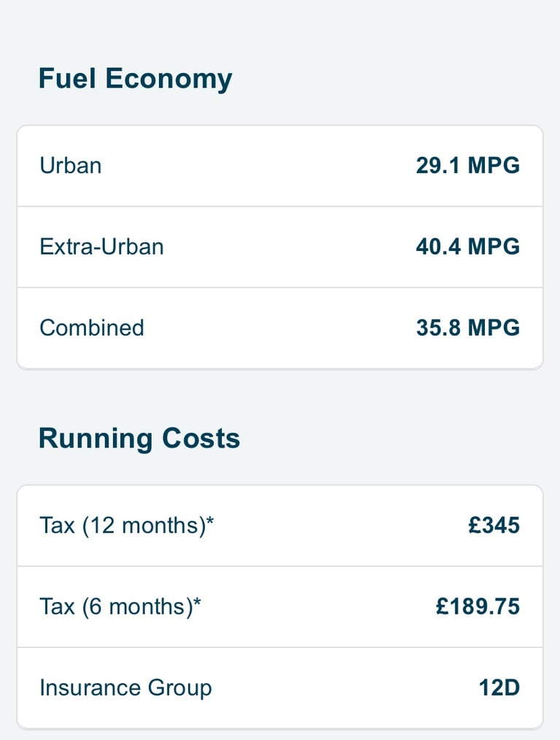Select the 40.4 MPG value
The image size is (560, 740).
467,247
